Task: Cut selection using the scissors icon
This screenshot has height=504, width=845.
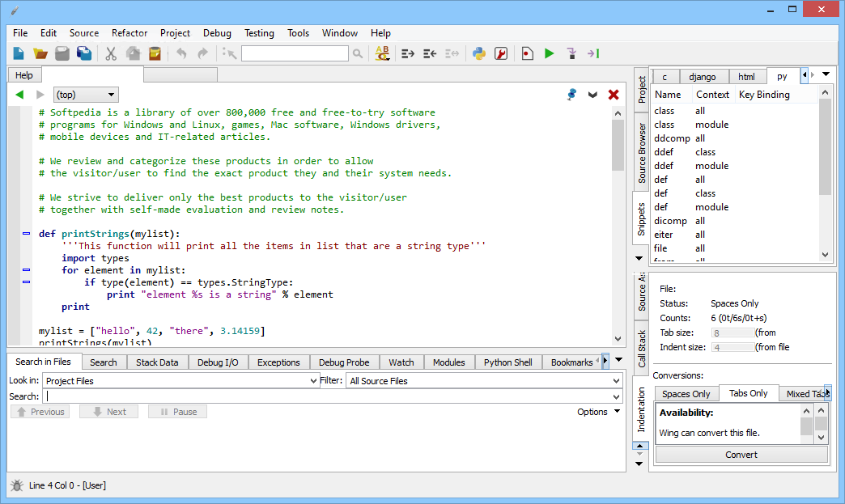Action: (x=110, y=53)
